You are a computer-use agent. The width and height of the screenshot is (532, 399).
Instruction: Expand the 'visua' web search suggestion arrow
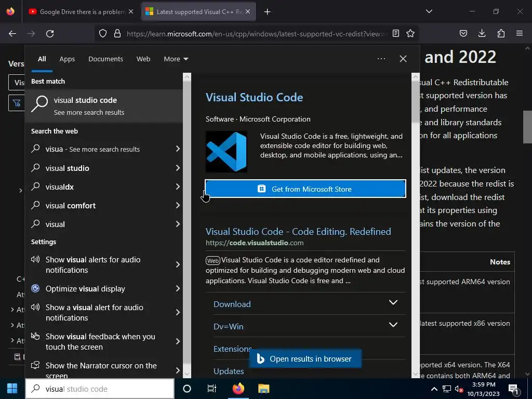[x=178, y=149]
